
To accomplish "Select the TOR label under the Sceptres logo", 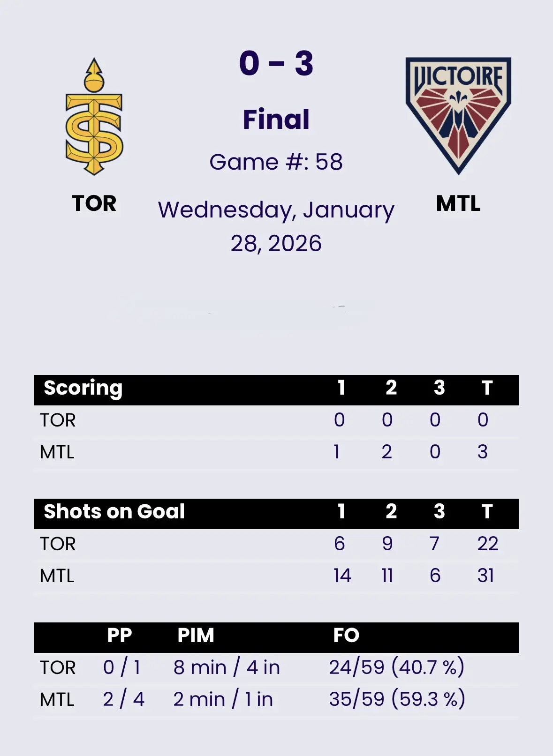I will pyautogui.click(x=94, y=203).
